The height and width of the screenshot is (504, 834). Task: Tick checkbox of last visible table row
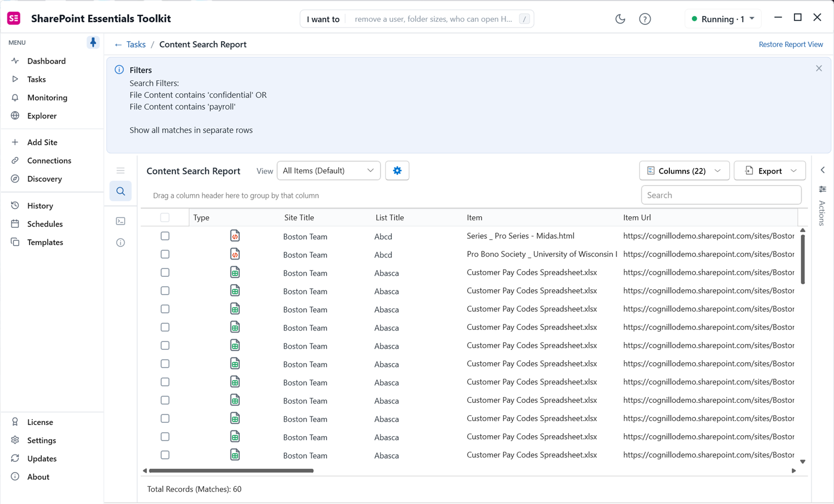(x=165, y=455)
